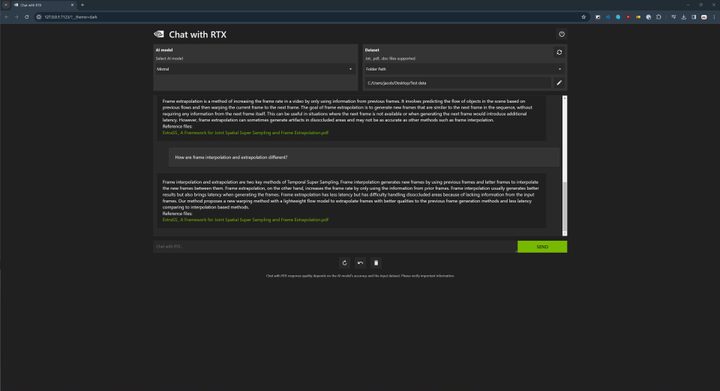Click the question 'How are frame interpolation and extrapolation different?'
The height and width of the screenshot is (391, 720).
coord(231,157)
